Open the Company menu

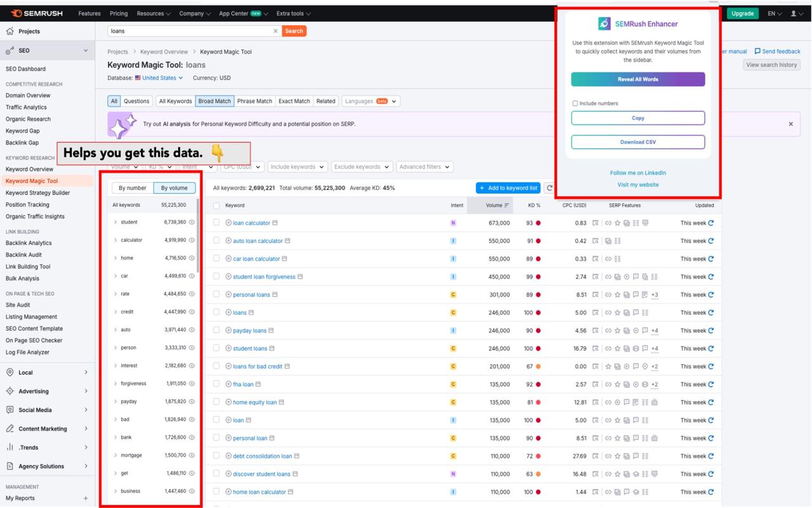195,13
